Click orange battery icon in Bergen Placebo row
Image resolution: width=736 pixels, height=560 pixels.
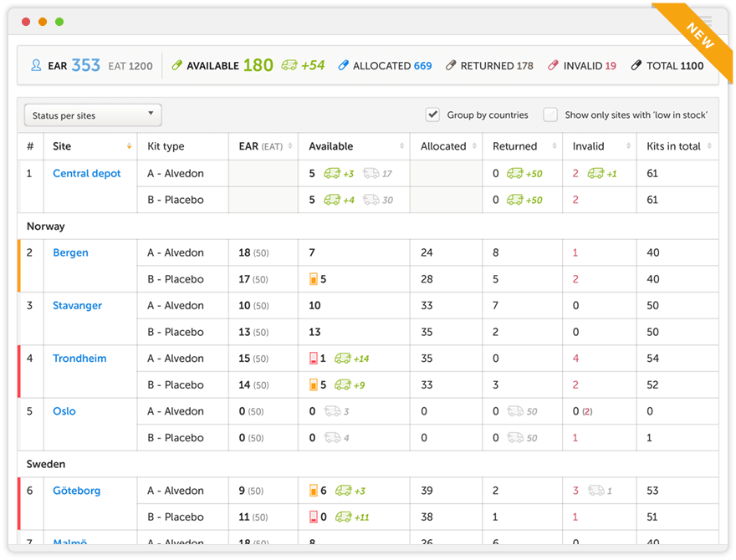(x=314, y=279)
